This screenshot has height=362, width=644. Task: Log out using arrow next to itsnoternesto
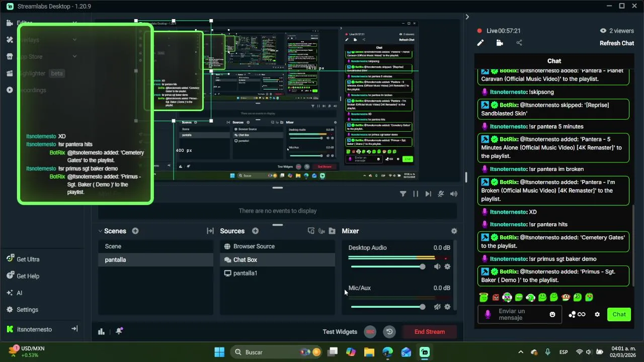pyautogui.click(x=74, y=329)
